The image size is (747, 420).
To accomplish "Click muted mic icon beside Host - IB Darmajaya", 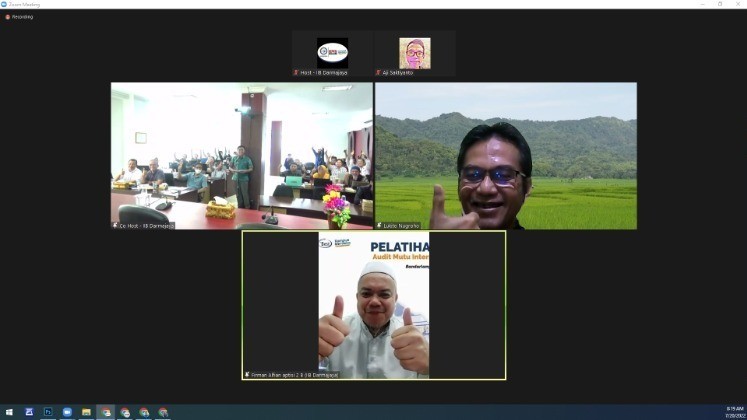I will pos(296,72).
